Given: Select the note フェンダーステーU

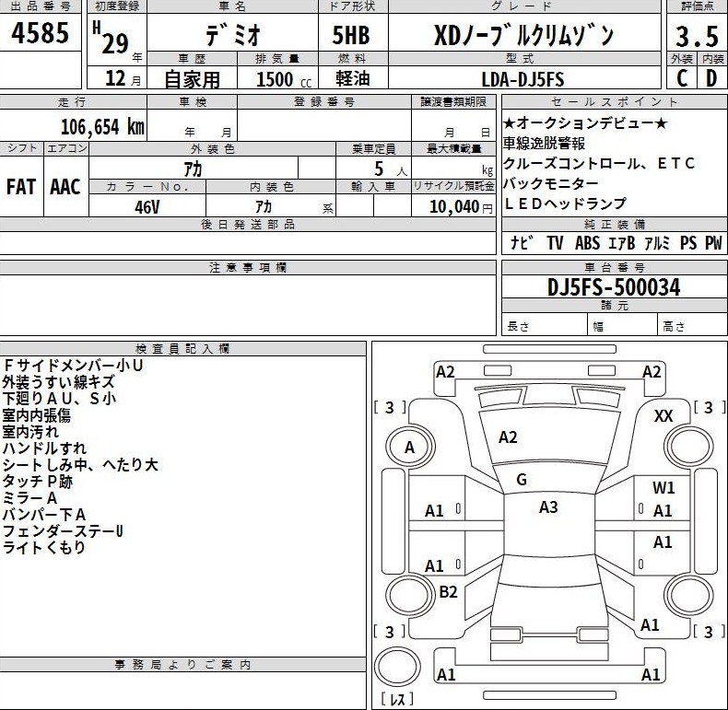Looking at the screenshot, I should tap(63, 530).
